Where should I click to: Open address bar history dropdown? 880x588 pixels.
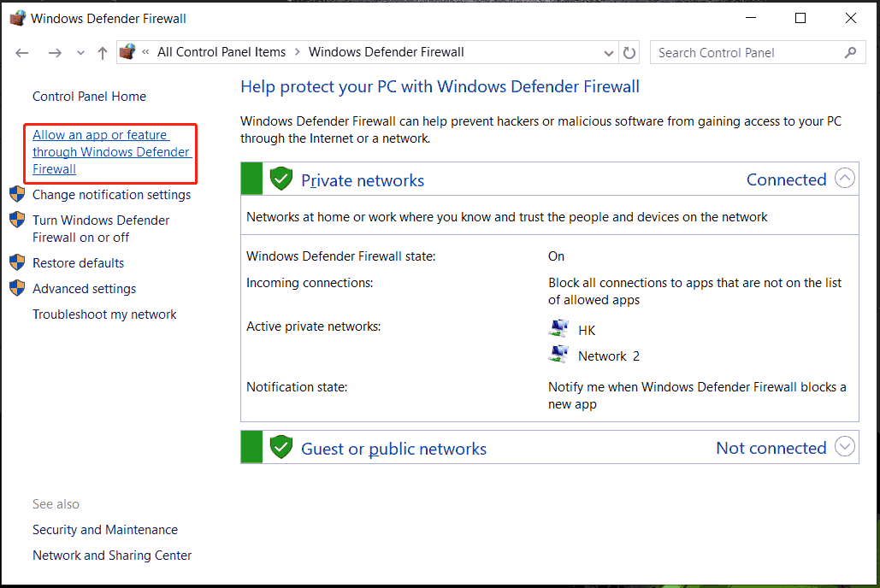tap(608, 53)
